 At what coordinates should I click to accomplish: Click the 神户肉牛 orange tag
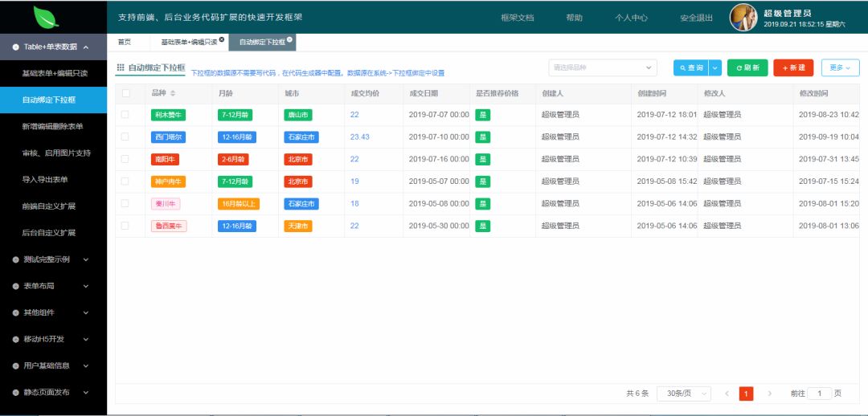(168, 181)
